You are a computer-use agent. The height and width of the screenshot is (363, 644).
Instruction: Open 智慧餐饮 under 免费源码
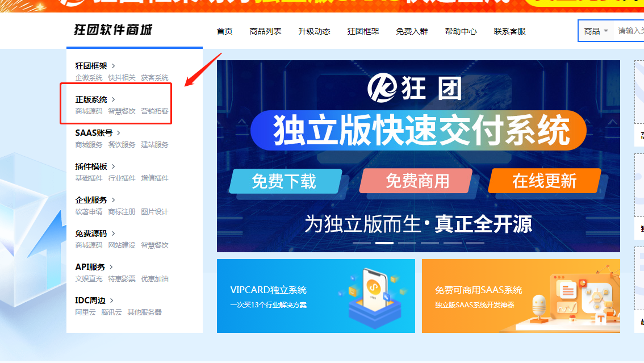pyautogui.click(x=154, y=245)
